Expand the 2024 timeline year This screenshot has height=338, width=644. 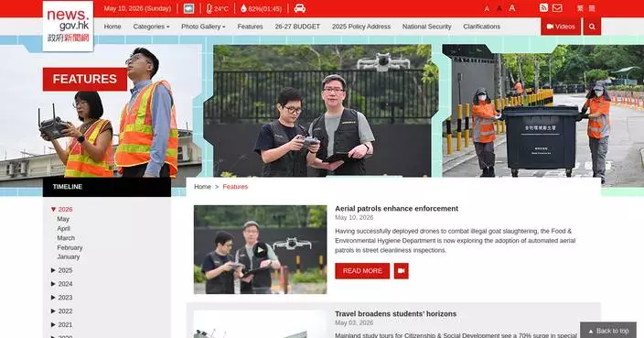(61, 284)
